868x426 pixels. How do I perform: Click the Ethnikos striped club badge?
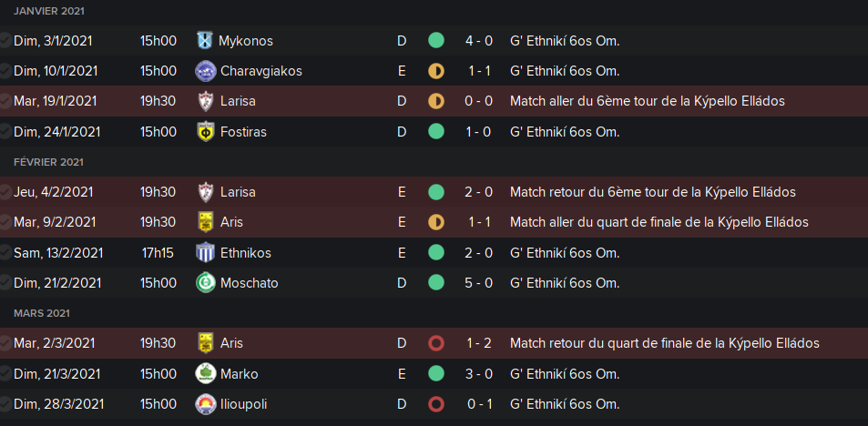205,253
